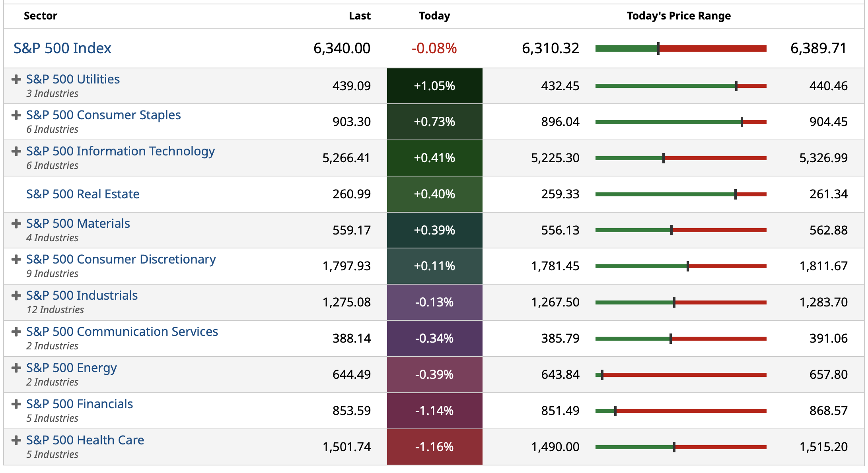Click plus icon beside S&P 500 Materials
The image size is (868, 473).
coord(16,224)
